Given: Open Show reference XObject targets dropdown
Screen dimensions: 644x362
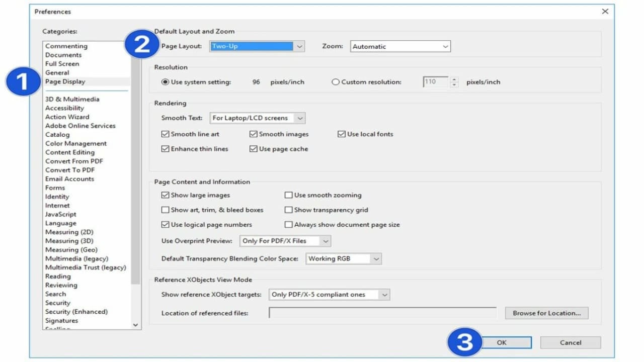Looking at the screenshot, I should [330, 295].
